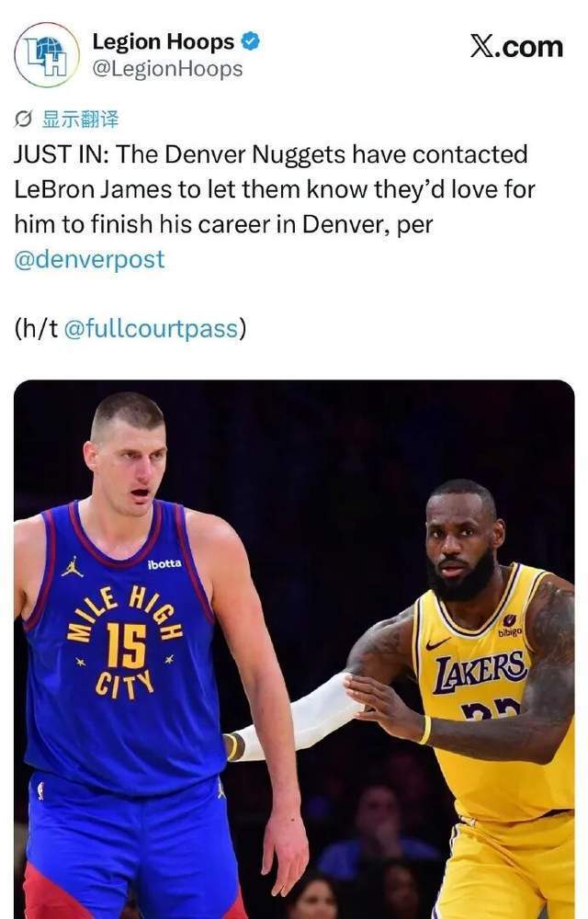Open the @fullcourtpass mention
Image resolution: width=588 pixels, height=919 pixels.
(x=151, y=328)
